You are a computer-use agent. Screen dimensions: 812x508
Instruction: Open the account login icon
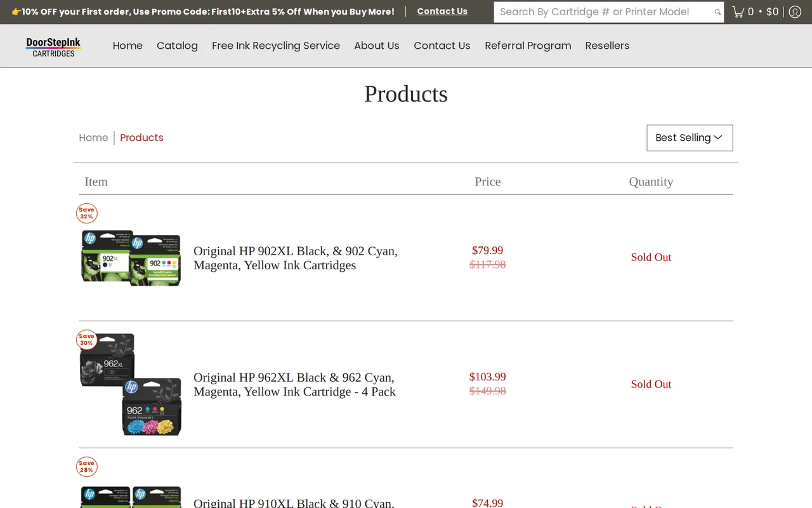795,12
